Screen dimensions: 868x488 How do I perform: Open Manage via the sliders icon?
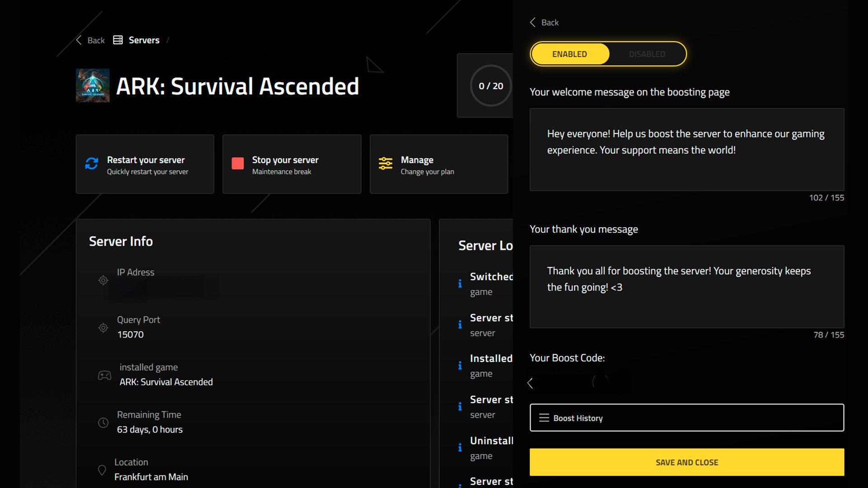(x=385, y=164)
